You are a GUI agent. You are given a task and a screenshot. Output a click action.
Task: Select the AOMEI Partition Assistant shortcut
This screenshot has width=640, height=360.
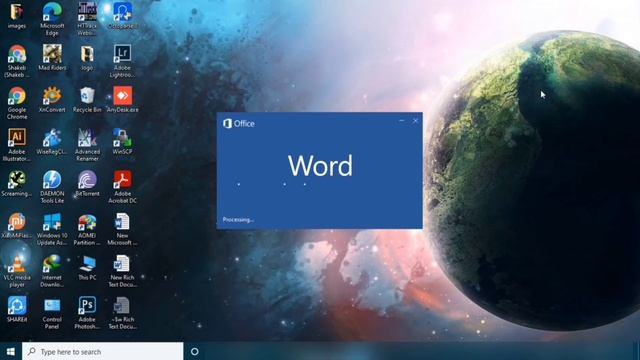click(x=87, y=229)
